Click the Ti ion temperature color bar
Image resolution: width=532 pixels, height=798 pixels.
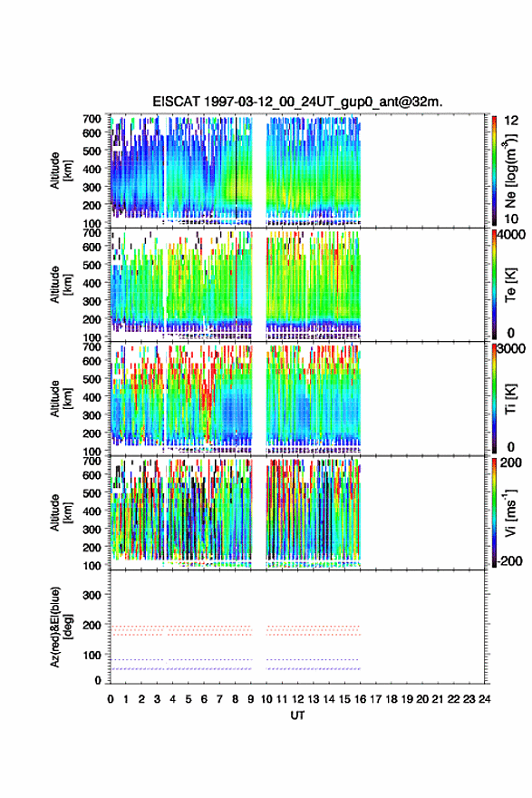(494, 398)
